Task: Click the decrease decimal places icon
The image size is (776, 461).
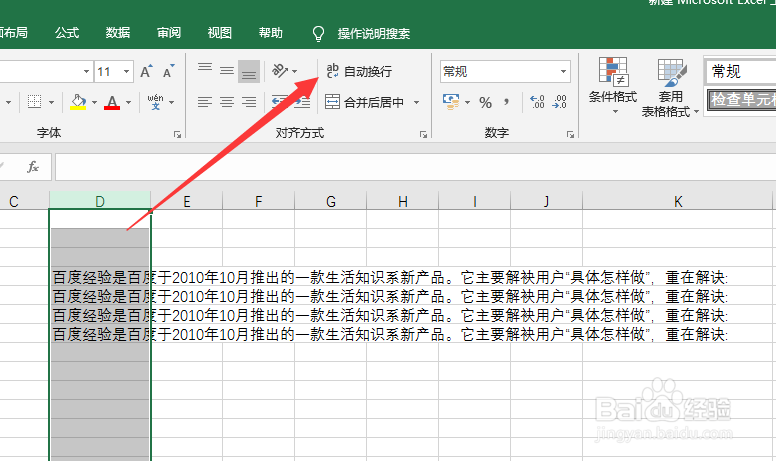Action: (x=560, y=102)
